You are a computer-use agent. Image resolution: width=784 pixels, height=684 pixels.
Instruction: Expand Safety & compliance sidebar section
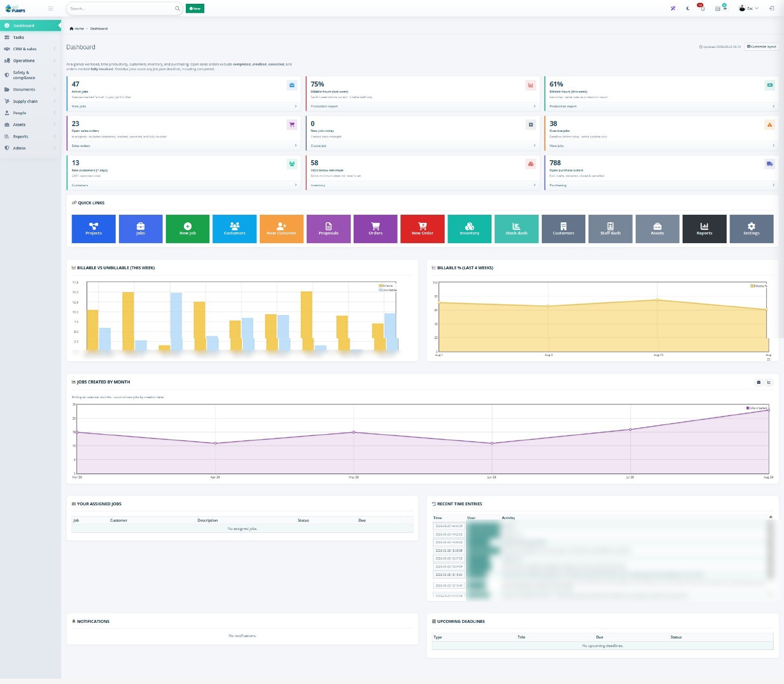pos(30,75)
